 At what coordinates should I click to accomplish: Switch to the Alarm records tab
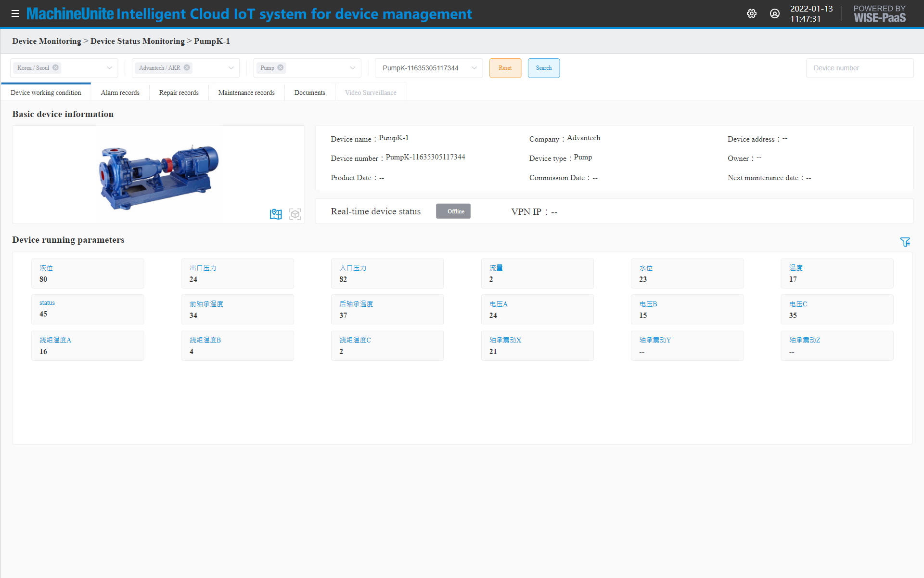coord(120,92)
